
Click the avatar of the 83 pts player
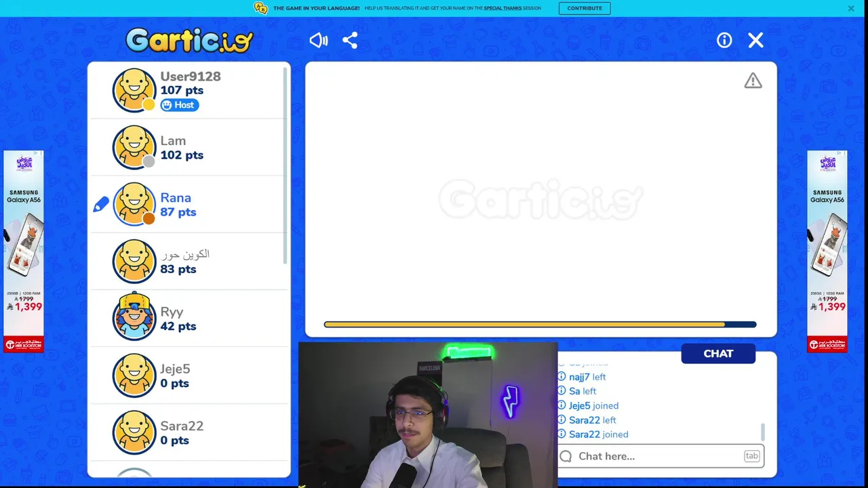[134, 261]
